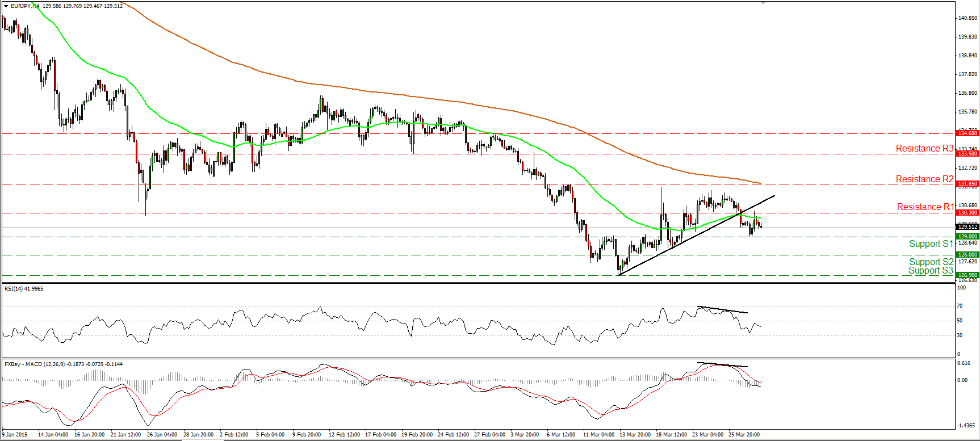Click the -1.4365 value on MACD axis
980x441 pixels.
(966, 426)
